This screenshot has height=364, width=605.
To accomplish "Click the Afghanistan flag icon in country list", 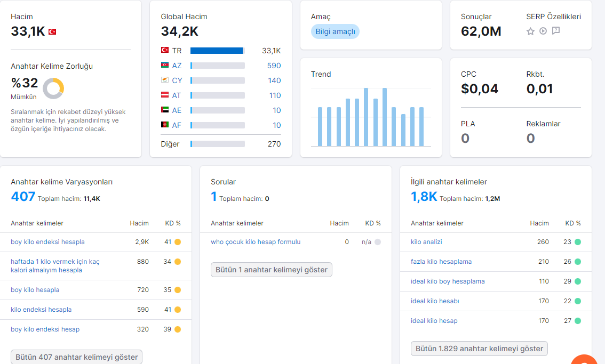I will [x=165, y=125].
